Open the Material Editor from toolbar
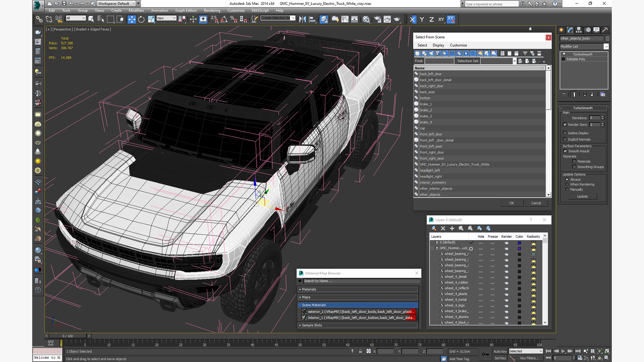 point(366,19)
